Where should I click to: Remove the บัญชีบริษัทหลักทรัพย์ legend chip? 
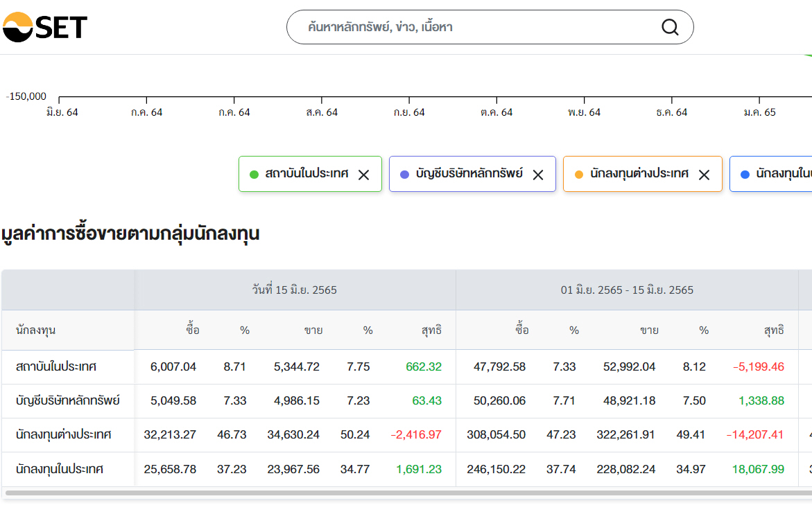point(537,175)
